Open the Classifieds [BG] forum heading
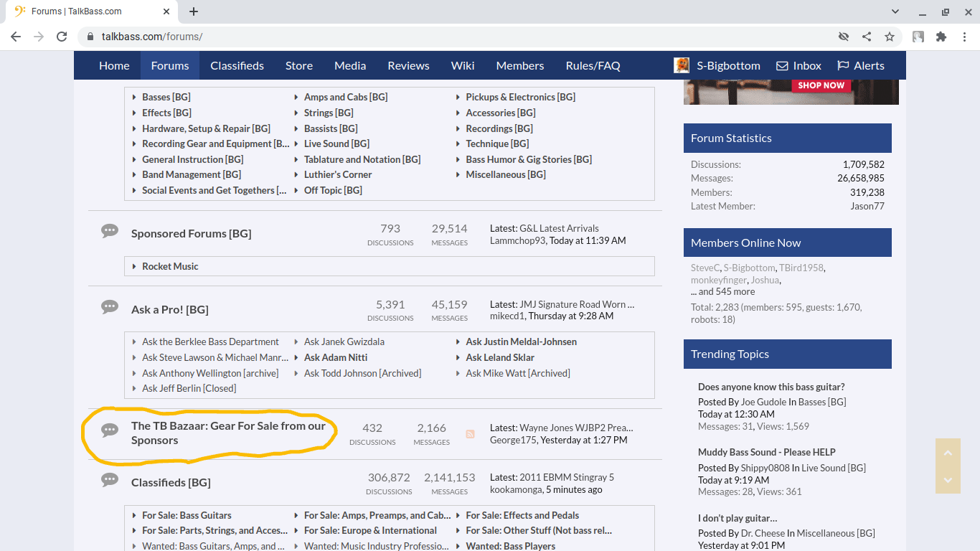This screenshot has width=980, height=551. point(171,482)
